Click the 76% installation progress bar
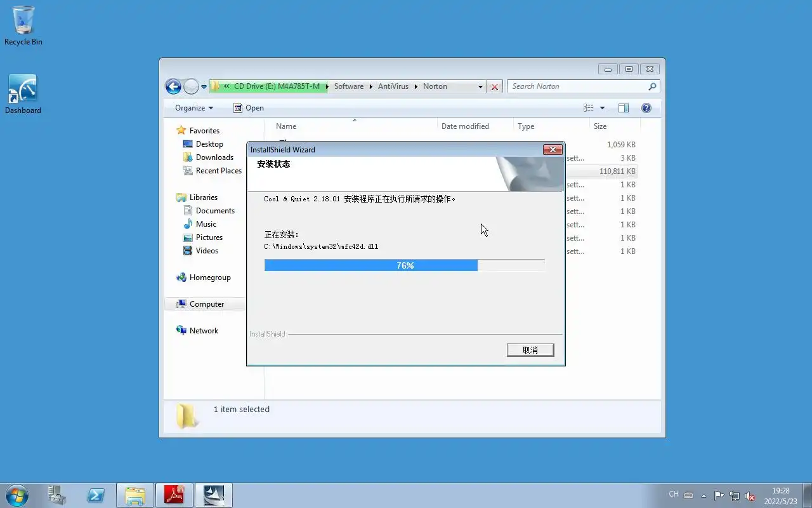The image size is (812, 508). tap(405, 265)
